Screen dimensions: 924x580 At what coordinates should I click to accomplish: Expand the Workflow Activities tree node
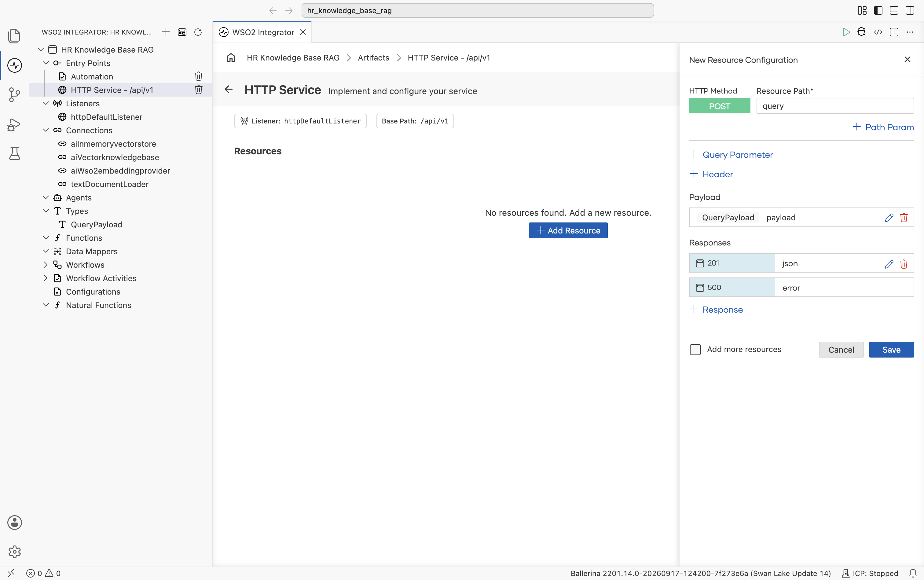pyautogui.click(x=46, y=278)
